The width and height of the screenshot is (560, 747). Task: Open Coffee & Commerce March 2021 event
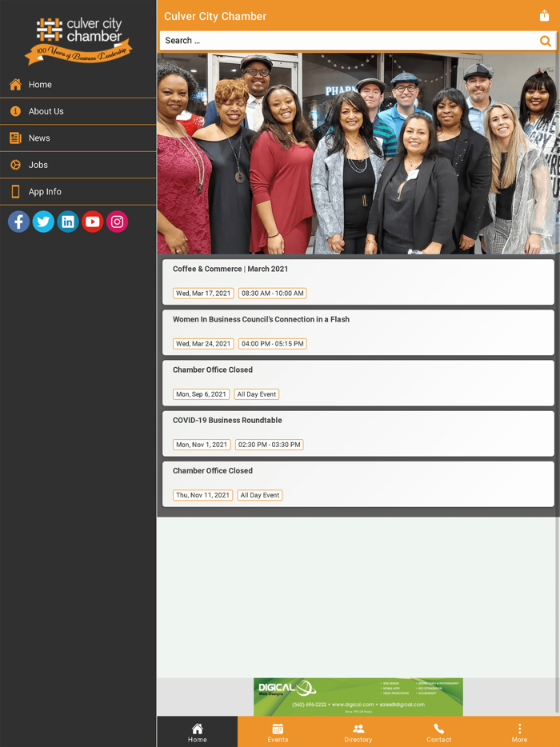pos(358,282)
